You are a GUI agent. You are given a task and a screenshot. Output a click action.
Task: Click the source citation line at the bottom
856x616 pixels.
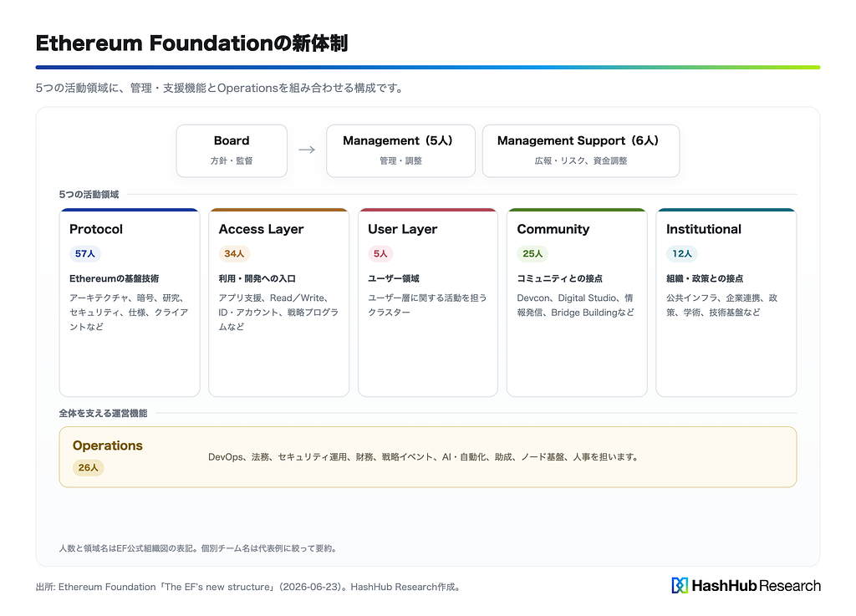click(x=249, y=587)
